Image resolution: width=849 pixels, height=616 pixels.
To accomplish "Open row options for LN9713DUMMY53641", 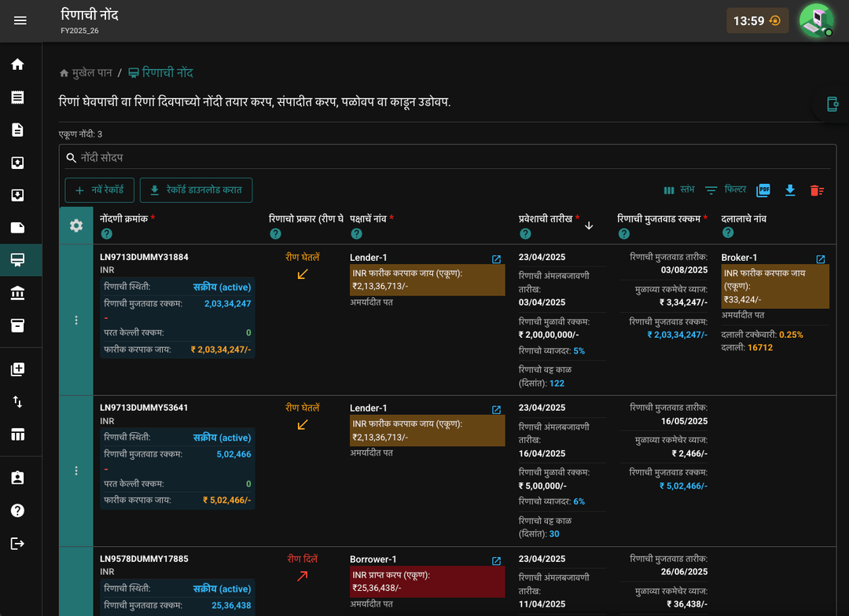I will [x=76, y=471].
